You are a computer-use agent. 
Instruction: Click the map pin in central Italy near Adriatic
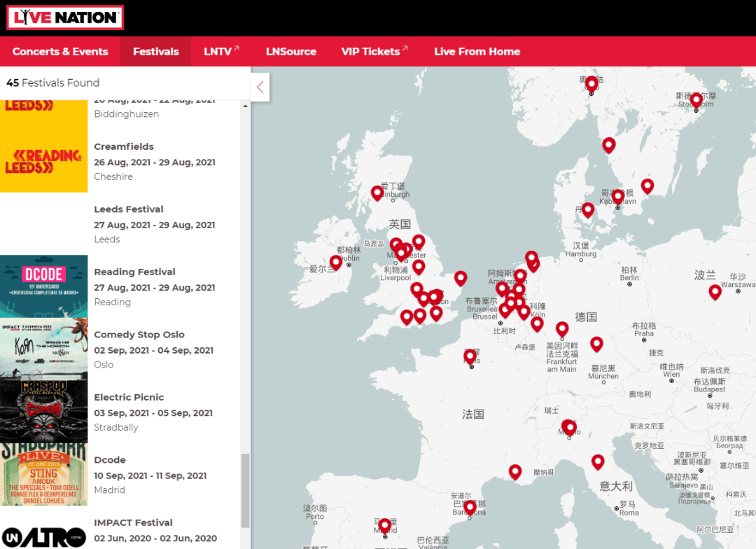pyautogui.click(x=598, y=463)
